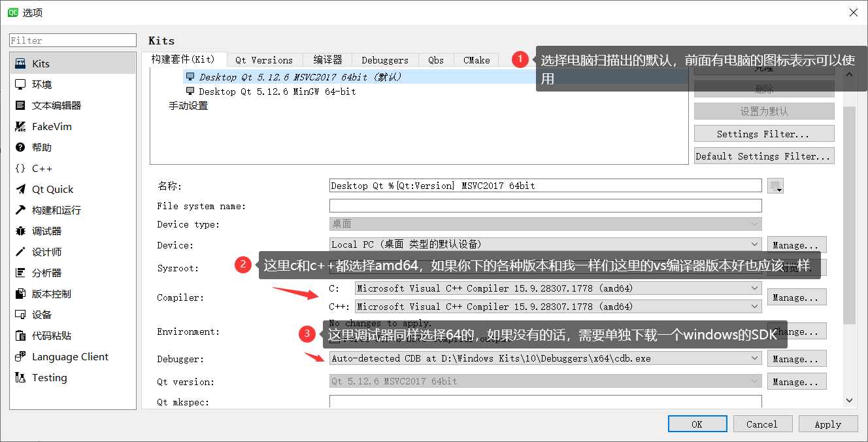Click the Settings Filter button

coord(763,133)
